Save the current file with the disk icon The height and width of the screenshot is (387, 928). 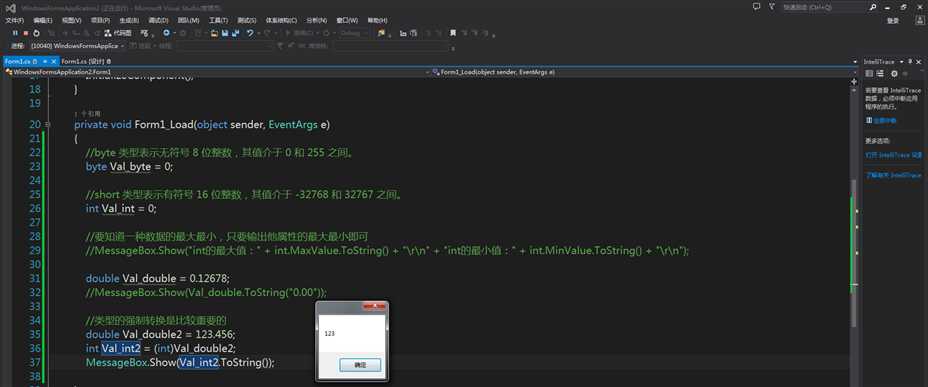[225, 34]
